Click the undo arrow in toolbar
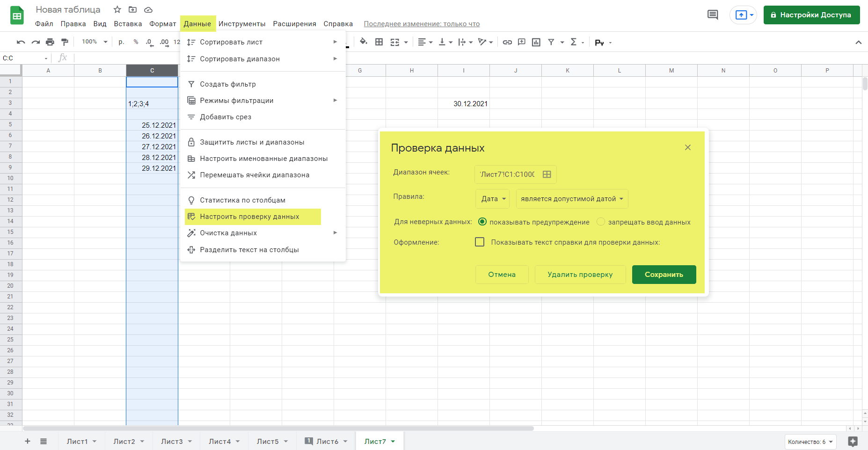 point(21,42)
